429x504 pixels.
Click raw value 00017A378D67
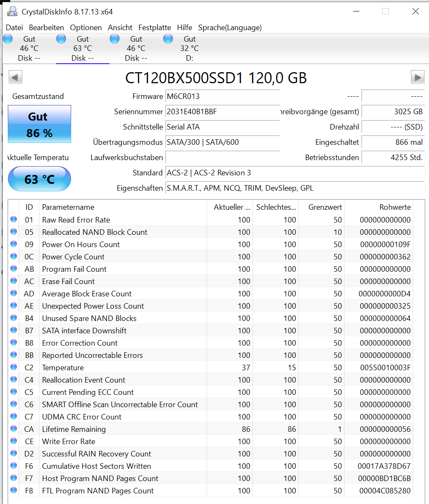pos(384,466)
